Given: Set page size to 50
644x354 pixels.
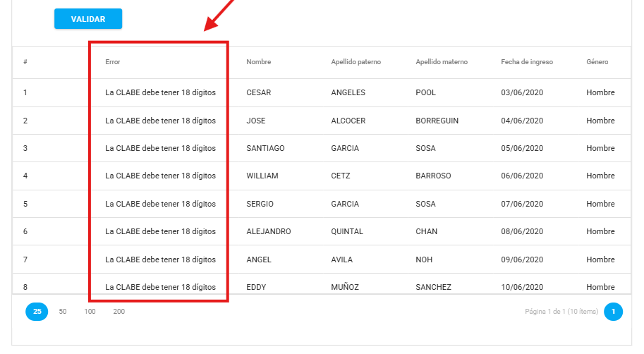Looking at the screenshot, I should point(63,312).
